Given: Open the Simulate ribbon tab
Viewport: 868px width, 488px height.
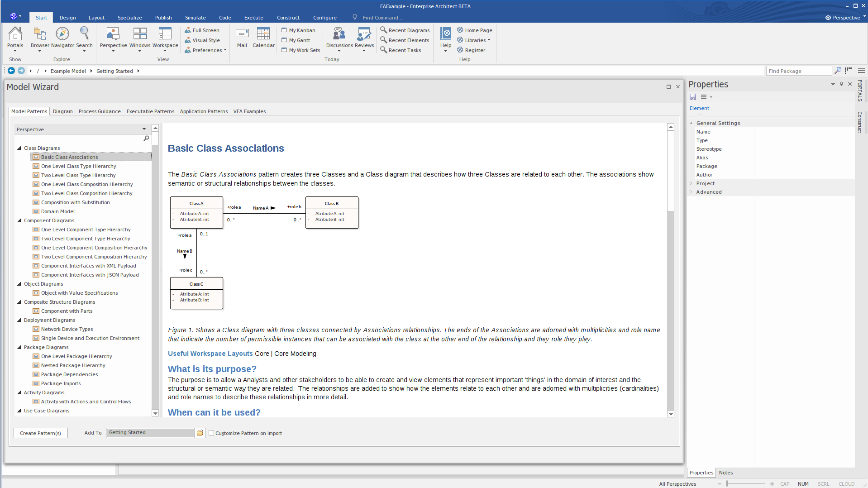Looking at the screenshot, I should pos(195,18).
